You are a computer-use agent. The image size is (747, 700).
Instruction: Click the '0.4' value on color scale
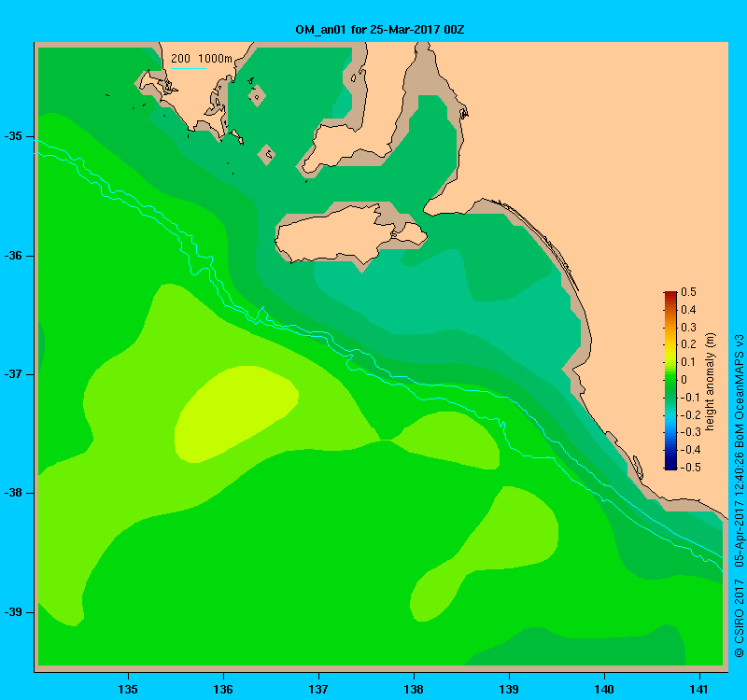point(688,310)
